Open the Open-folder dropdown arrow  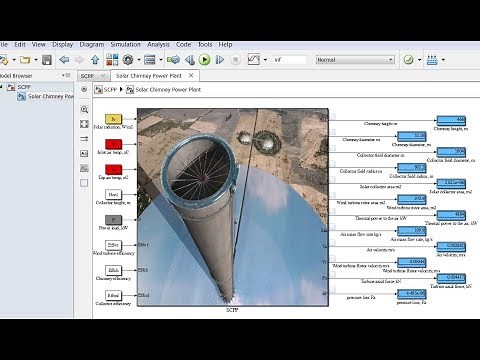[36, 60]
